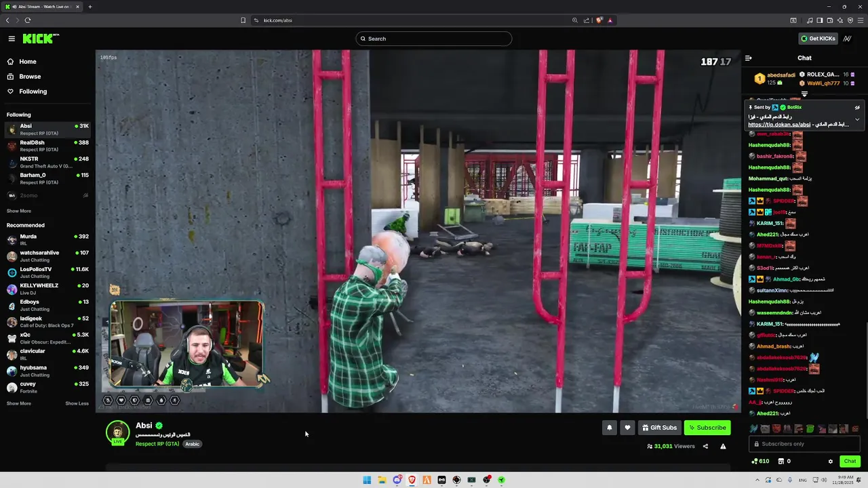Open chat settings gear
Viewport: 868px width, 488px height.
[x=830, y=462]
